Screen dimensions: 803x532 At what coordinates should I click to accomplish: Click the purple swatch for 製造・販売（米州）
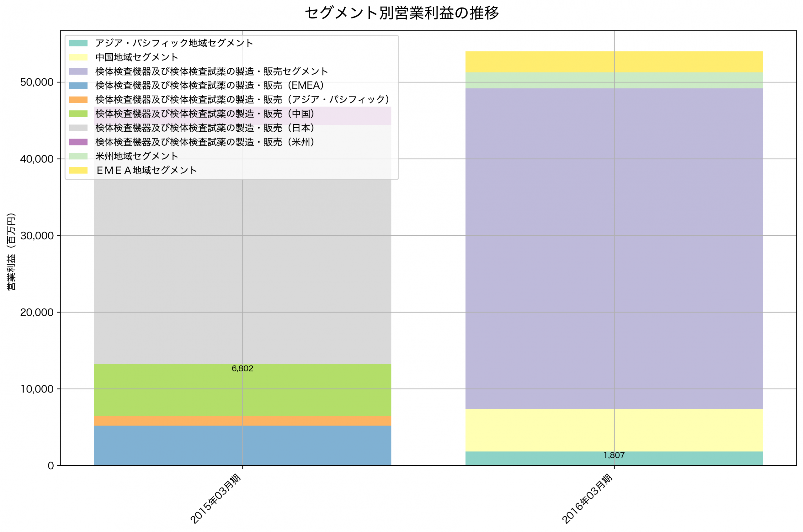coord(78,142)
